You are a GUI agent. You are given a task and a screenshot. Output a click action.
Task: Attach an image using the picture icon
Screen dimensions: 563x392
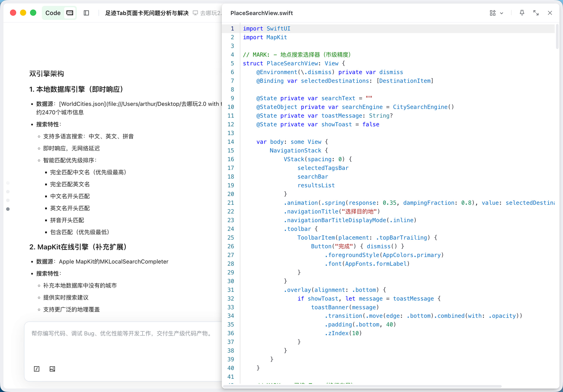[52, 369]
